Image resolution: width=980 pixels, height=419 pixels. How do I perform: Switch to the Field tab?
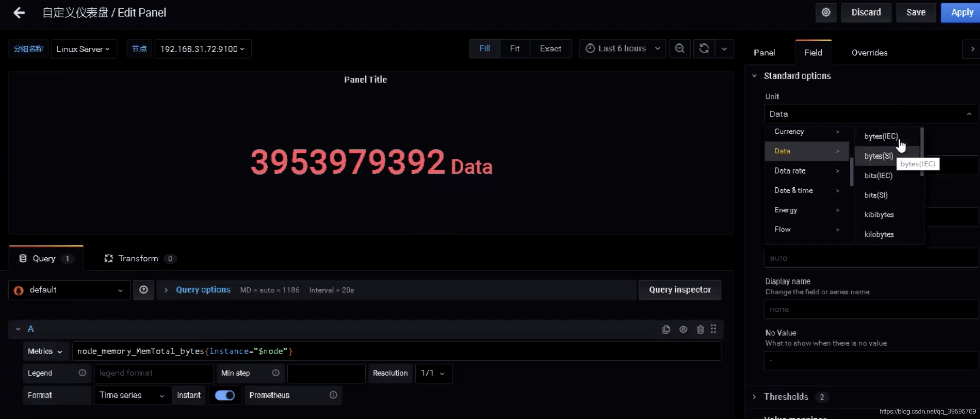pyautogui.click(x=813, y=52)
